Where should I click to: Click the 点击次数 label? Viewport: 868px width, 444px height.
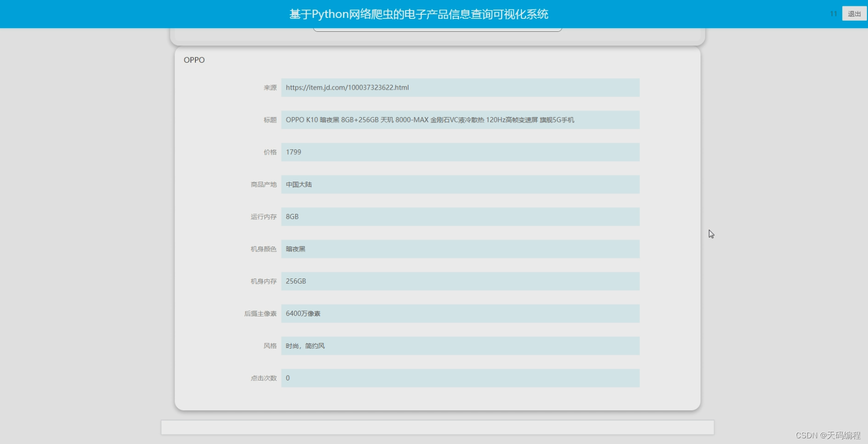pos(263,378)
